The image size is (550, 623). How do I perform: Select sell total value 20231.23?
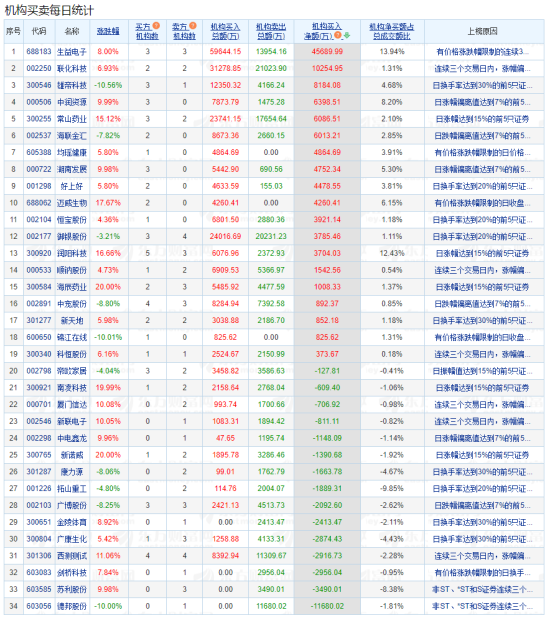[271, 236]
